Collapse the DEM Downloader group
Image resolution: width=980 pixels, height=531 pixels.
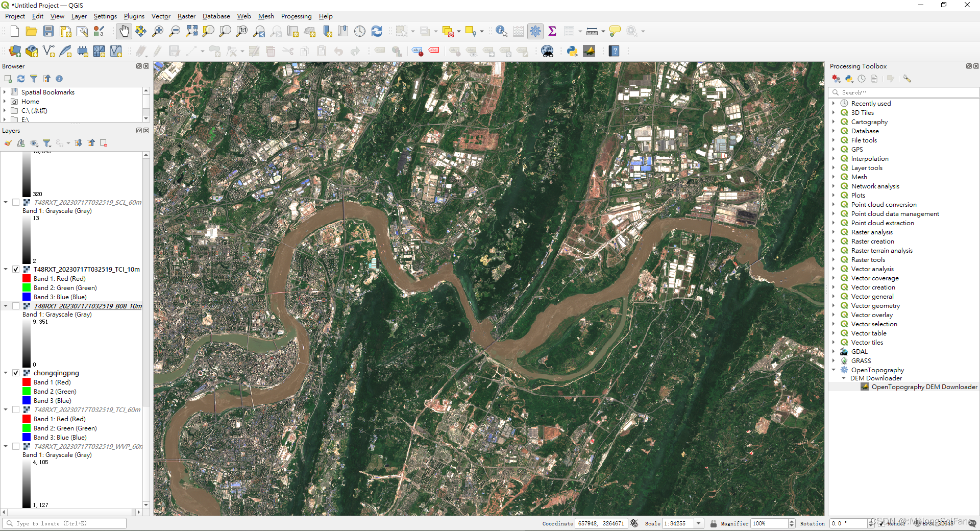point(843,378)
